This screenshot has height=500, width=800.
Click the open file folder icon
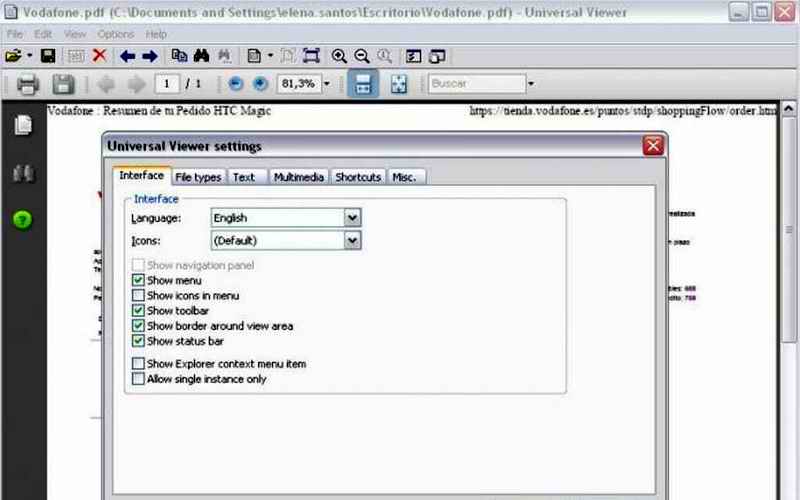pyautogui.click(x=13, y=56)
